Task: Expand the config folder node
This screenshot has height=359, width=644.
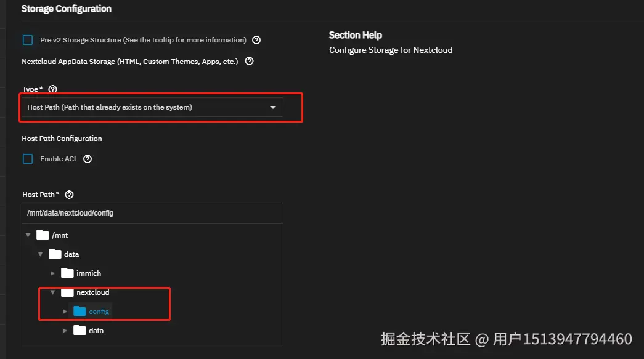Action: tap(65, 312)
